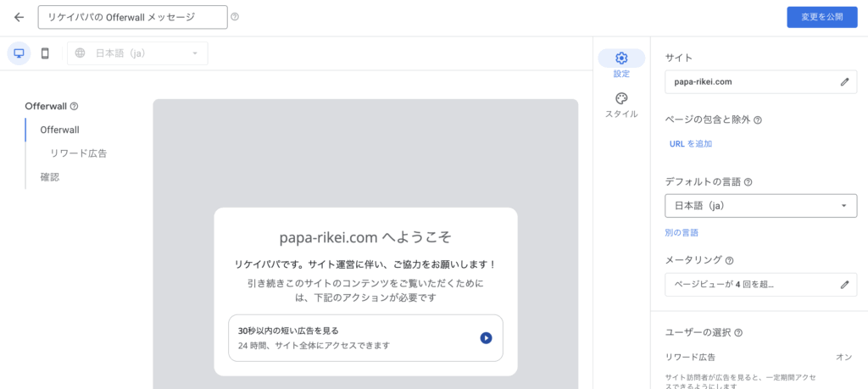Image resolution: width=868 pixels, height=389 pixels.
Task: Click 24 時間、サイト全体にアクセスできます text
Action: [314, 346]
